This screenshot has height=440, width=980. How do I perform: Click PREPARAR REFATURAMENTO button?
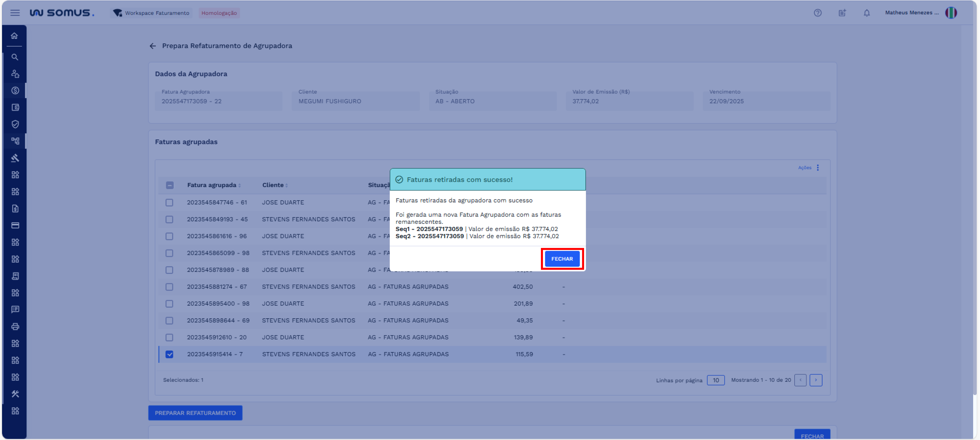[x=195, y=413]
